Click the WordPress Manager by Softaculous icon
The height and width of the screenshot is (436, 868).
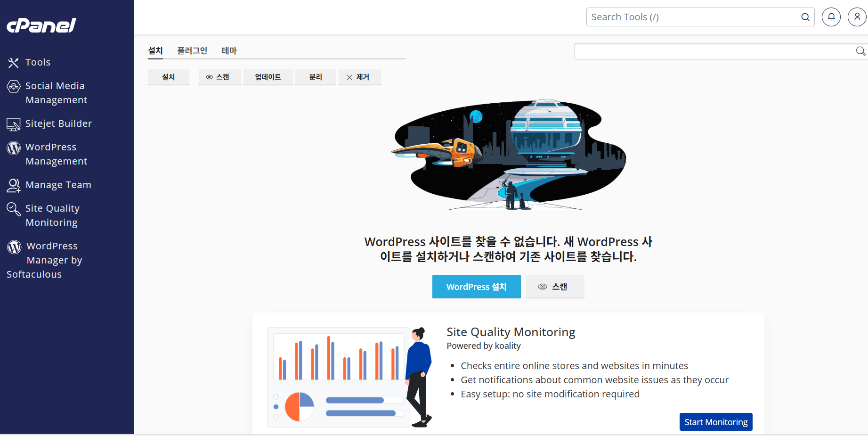(x=14, y=247)
